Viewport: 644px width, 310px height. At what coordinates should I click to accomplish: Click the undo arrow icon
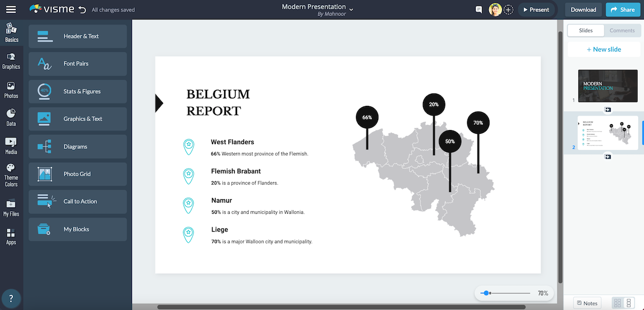tap(82, 10)
